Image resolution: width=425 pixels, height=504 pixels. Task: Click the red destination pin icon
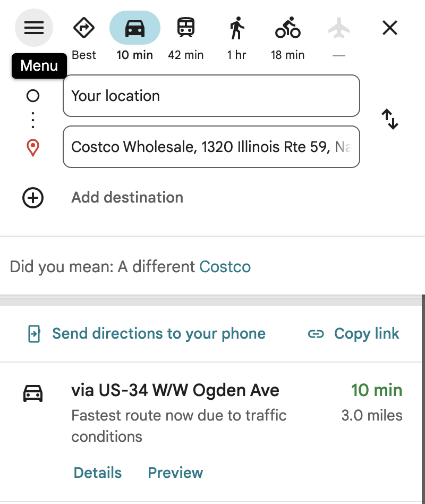[x=33, y=148]
